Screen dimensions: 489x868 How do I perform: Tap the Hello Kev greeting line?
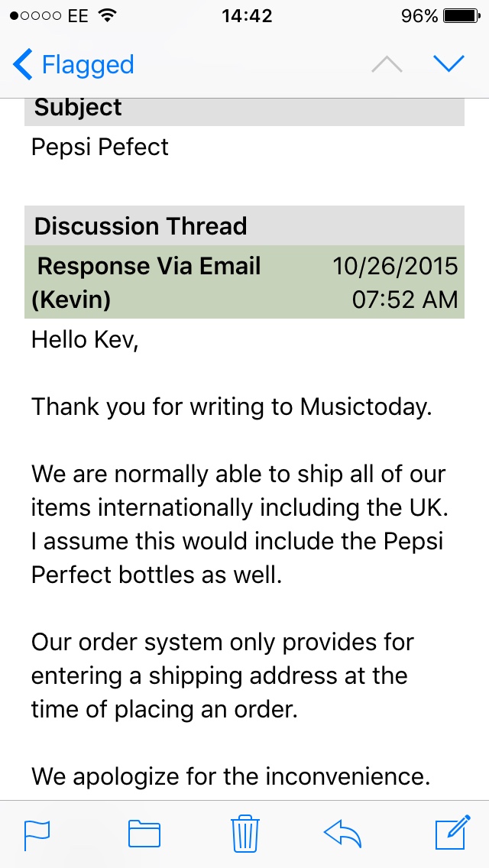tap(84, 339)
